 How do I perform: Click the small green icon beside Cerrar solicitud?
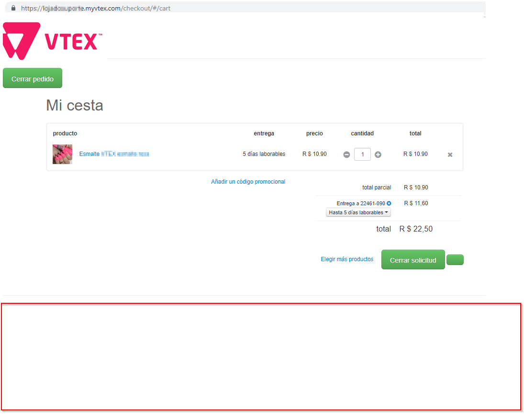(455, 259)
